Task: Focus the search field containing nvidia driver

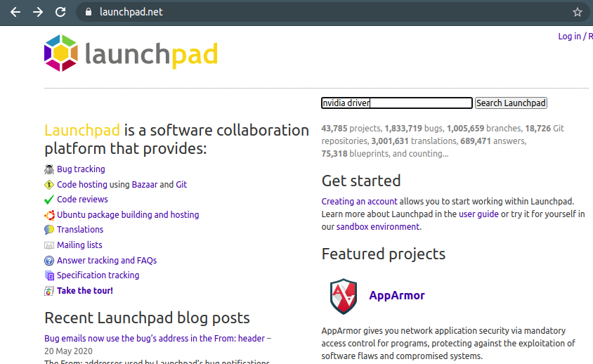Action: click(397, 103)
